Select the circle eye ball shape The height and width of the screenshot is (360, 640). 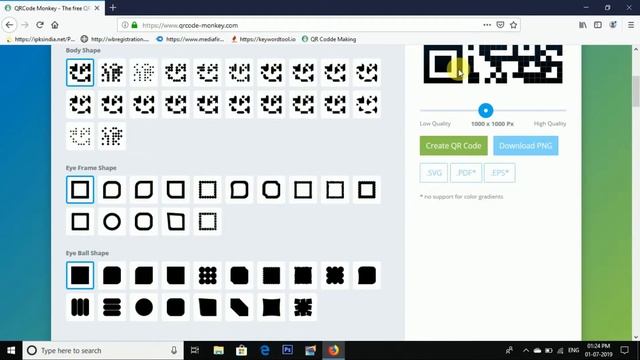click(144, 307)
